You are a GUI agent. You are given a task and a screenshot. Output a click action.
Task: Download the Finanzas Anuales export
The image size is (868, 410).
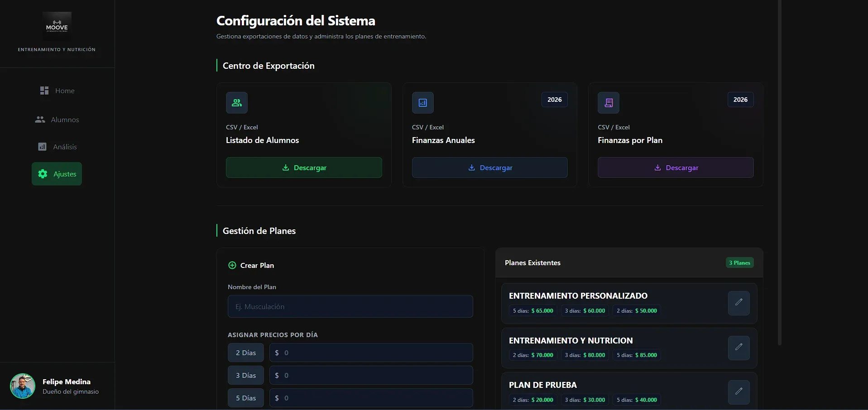(490, 167)
